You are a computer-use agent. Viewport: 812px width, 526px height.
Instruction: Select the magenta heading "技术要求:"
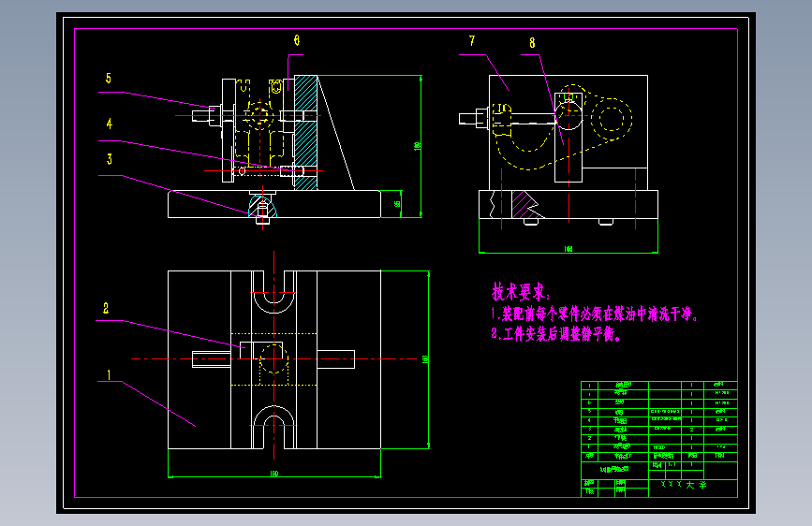pyautogui.click(x=521, y=292)
